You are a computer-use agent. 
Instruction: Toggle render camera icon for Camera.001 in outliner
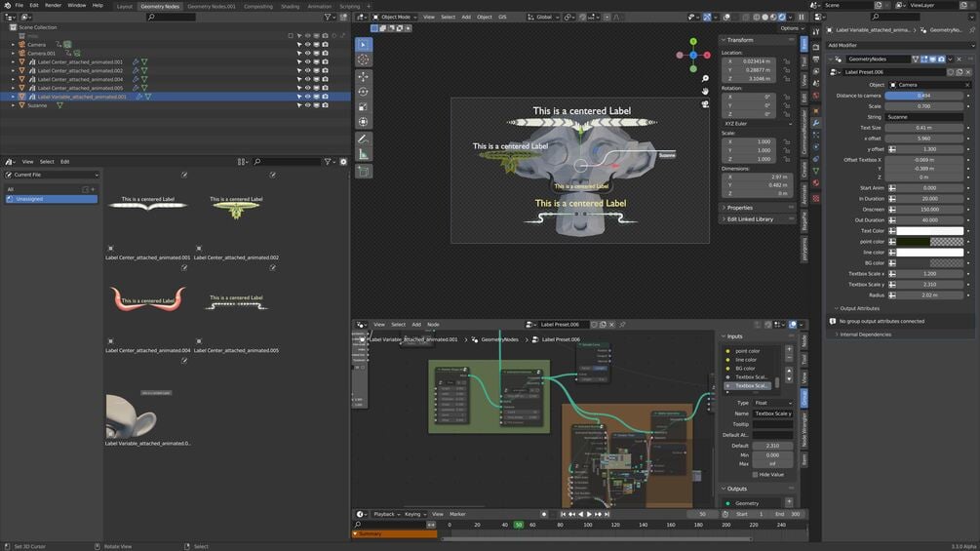point(325,53)
